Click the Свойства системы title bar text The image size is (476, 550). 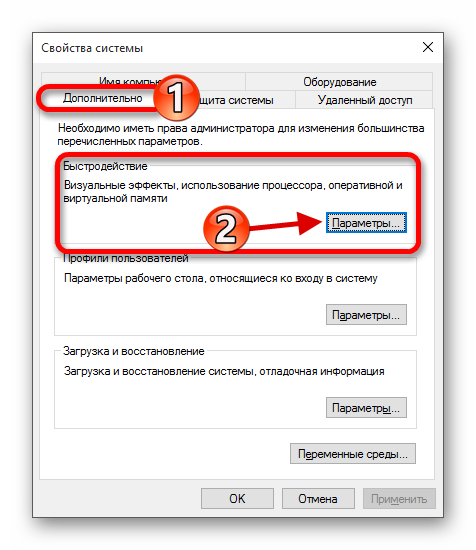coord(92,48)
